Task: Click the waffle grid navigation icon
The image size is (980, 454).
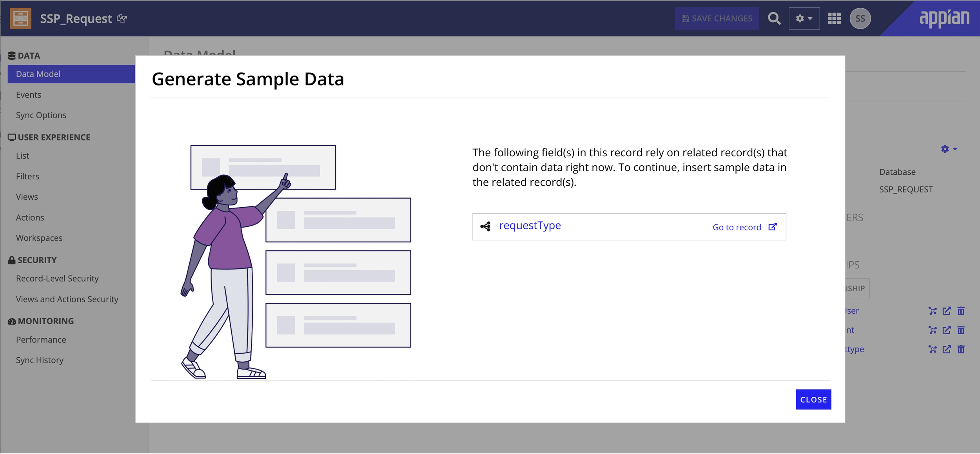Action: (x=835, y=18)
